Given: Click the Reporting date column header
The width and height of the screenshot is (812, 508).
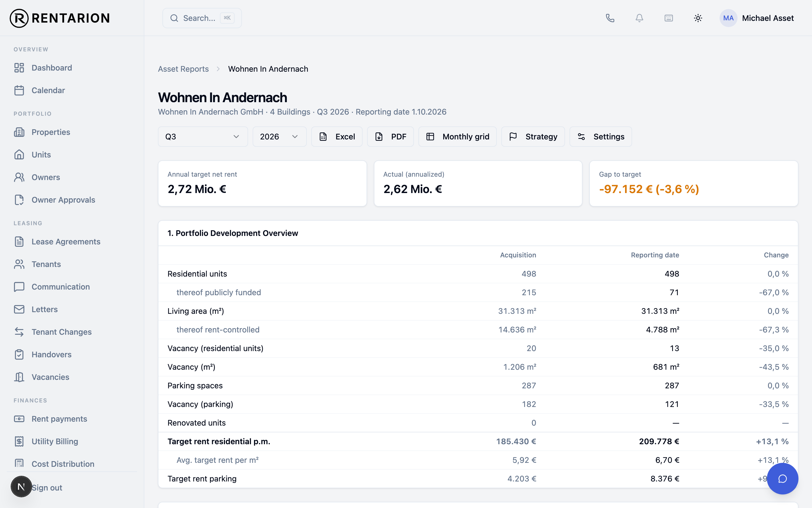Looking at the screenshot, I should [x=655, y=255].
